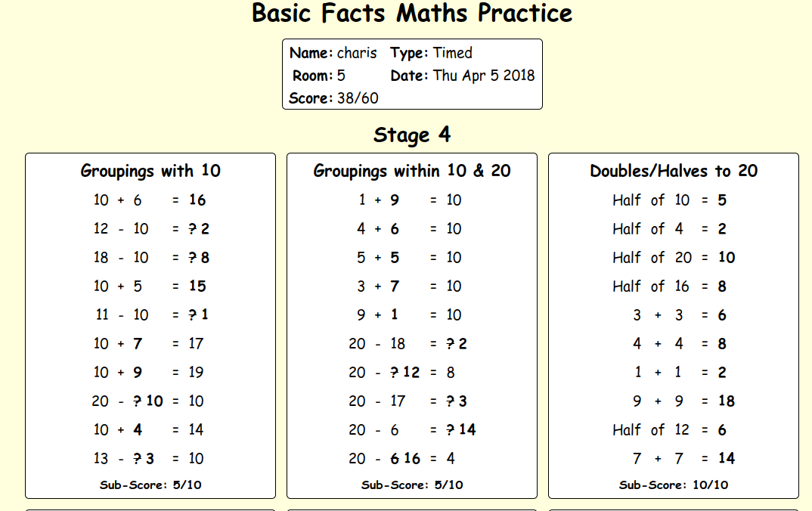This screenshot has height=511, width=812.
Task: Click the answer 15 for 10 + 5
Action: (x=197, y=286)
